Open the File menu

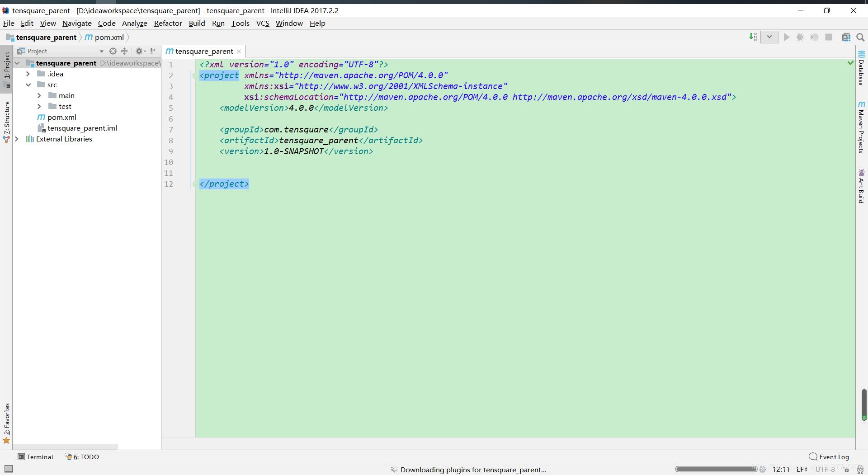9,24
